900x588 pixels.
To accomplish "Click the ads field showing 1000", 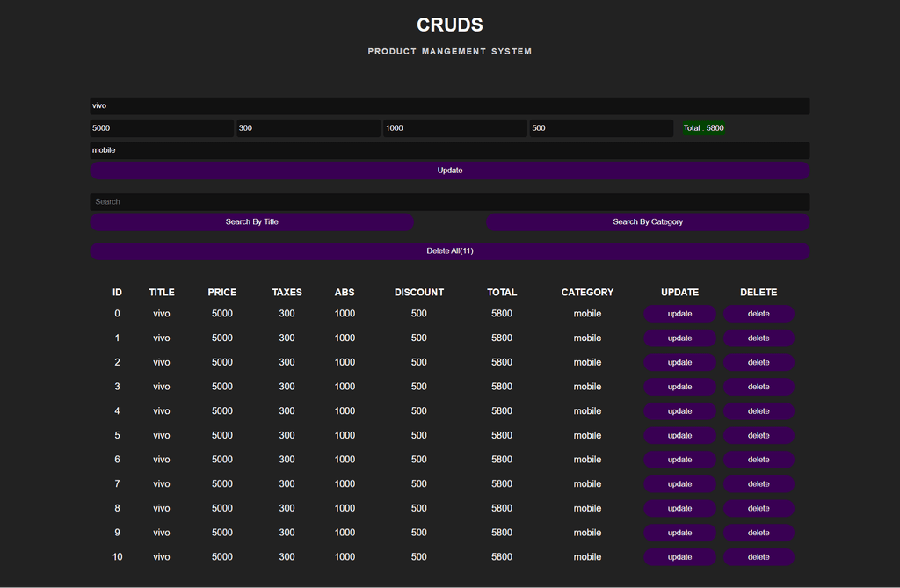I will pos(454,128).
